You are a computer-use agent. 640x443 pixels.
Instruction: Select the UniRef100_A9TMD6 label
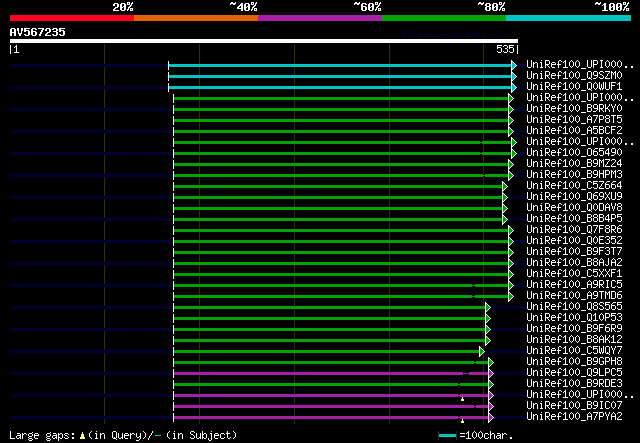[x=574, y=296]
